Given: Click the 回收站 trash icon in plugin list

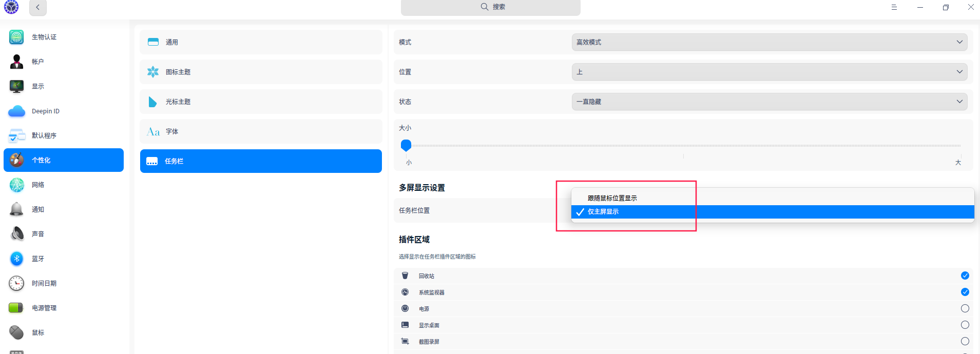Looking at the screenshot, I should [x=405, y=276].
